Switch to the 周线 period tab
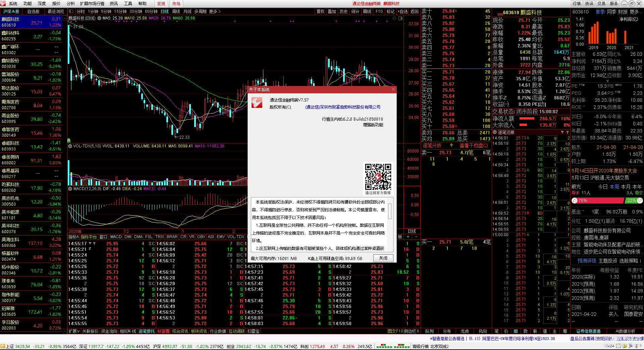Viewport: 644px width, 350px height. click(x=176, y=11)
